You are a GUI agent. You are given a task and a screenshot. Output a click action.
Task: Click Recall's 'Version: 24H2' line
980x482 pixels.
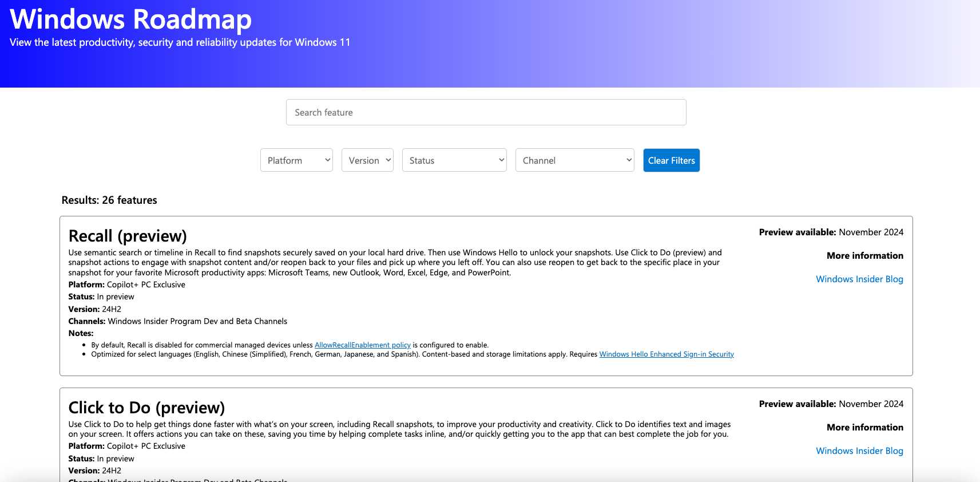(95, 309)
